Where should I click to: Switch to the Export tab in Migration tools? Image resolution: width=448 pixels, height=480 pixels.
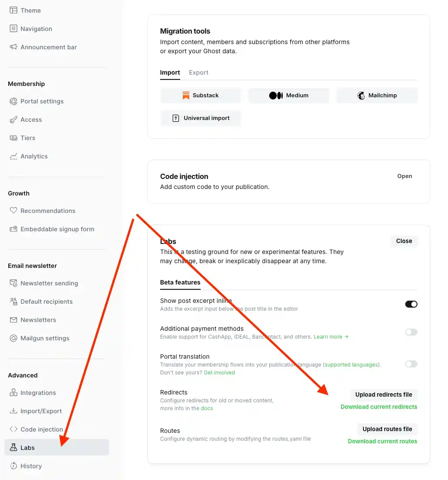coord(198,72)
